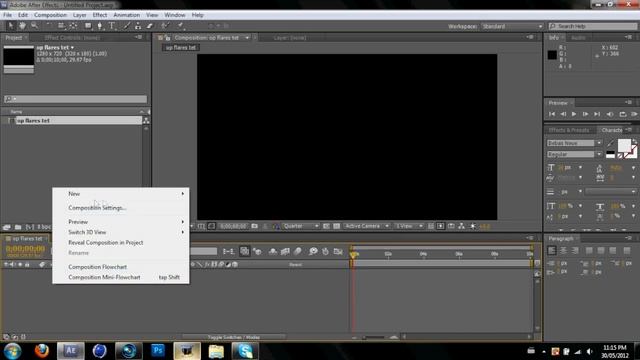The width and height of the screenshot is (640, 360).
Task: Enable motion blur switch in timeline
Action: [x=298, y=251]
